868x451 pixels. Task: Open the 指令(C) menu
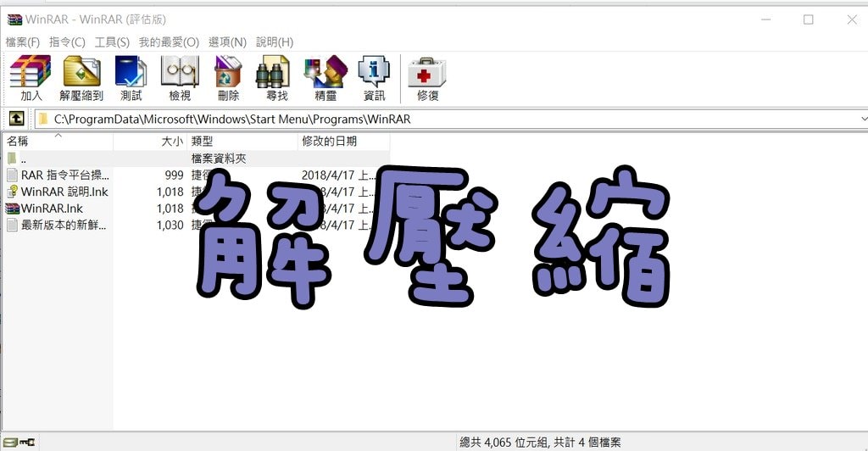[67, 42]
